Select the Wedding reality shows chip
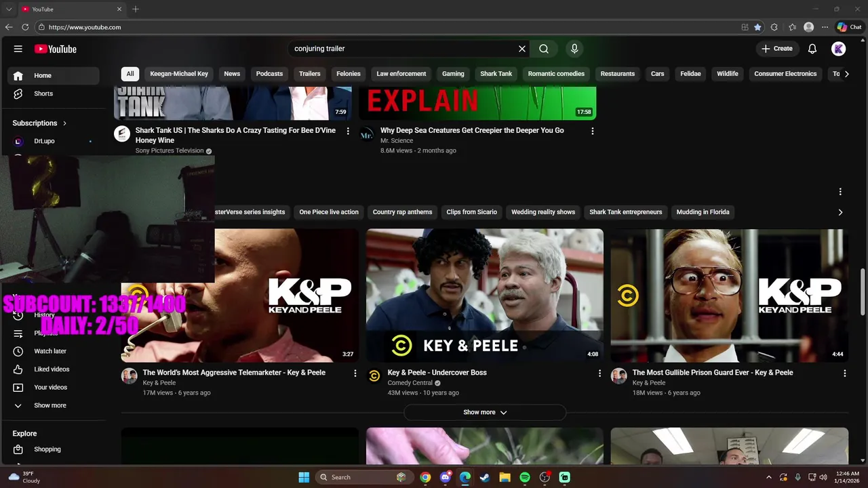 click(543, 212)
